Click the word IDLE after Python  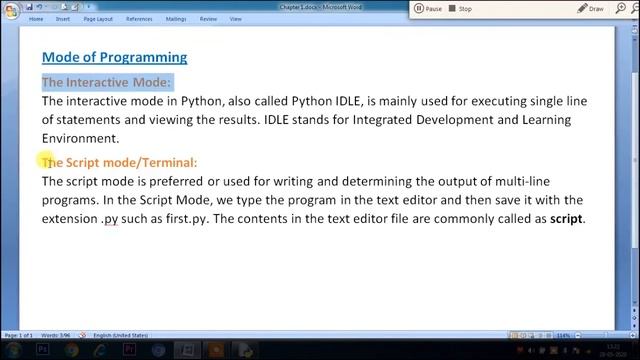tap(348, 101)
